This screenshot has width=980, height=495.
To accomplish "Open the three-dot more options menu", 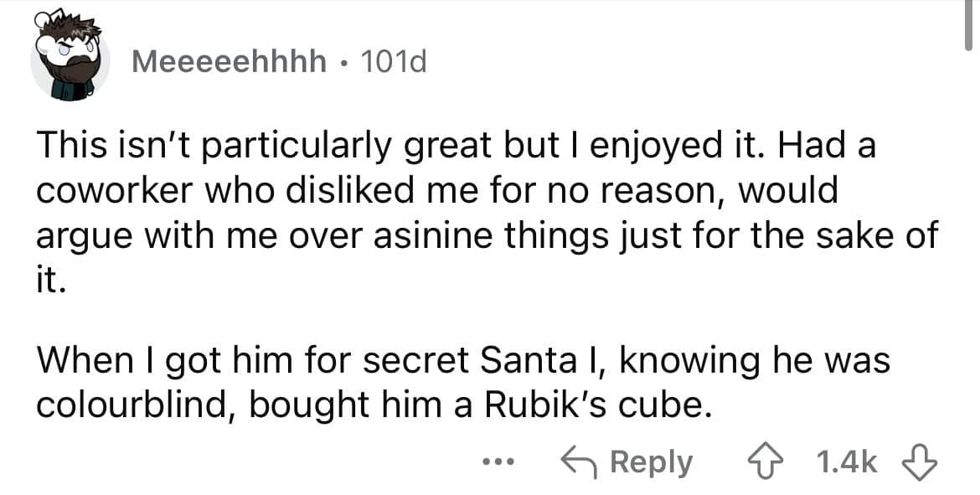I will 500,462.
